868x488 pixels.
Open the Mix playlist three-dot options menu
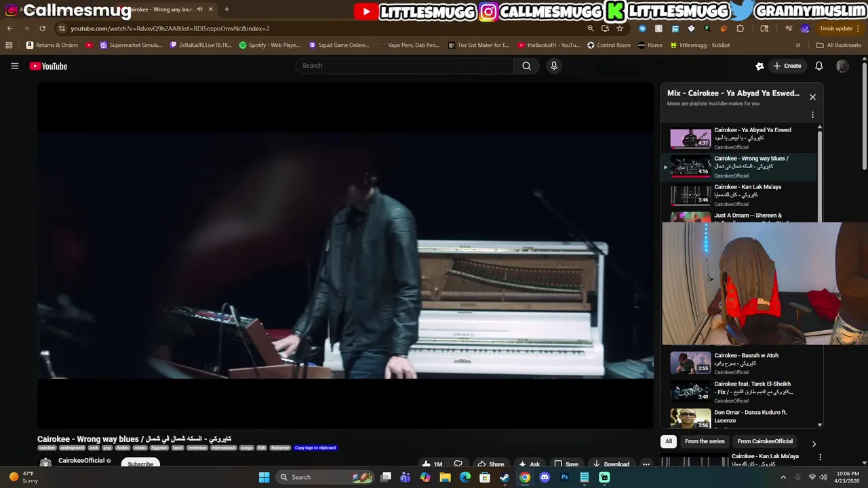pos(812,115)
